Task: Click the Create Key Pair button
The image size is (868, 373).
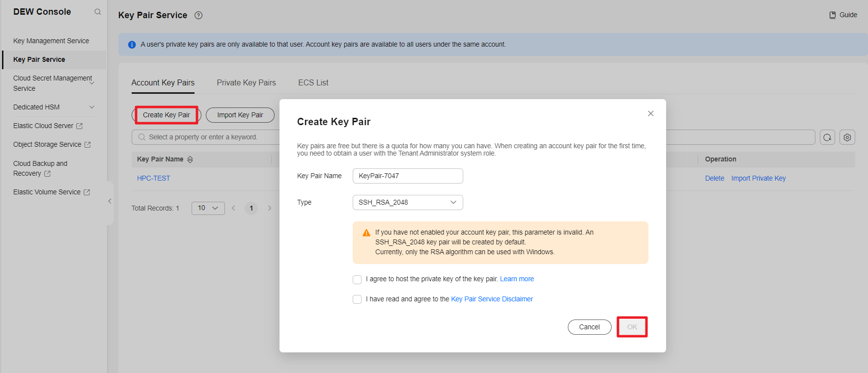Action: (x=167, y=115)
